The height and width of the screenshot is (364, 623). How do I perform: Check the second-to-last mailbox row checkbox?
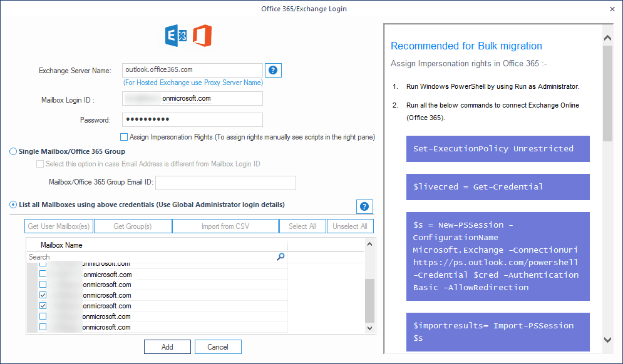pyautogui.click(x=43, y=316)
